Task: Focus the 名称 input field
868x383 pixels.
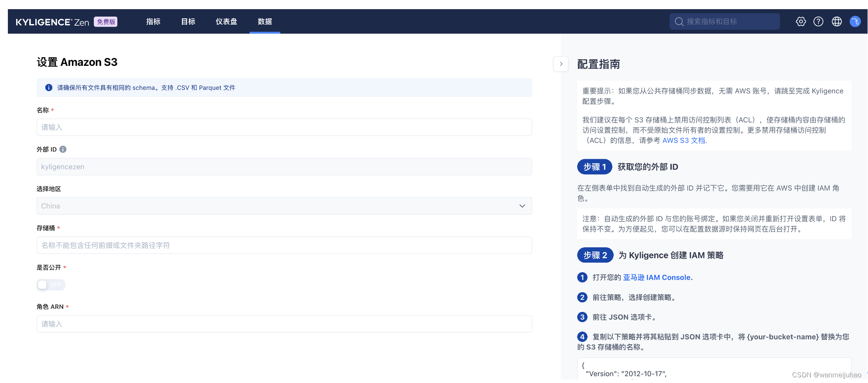Action: click(284, 127)
